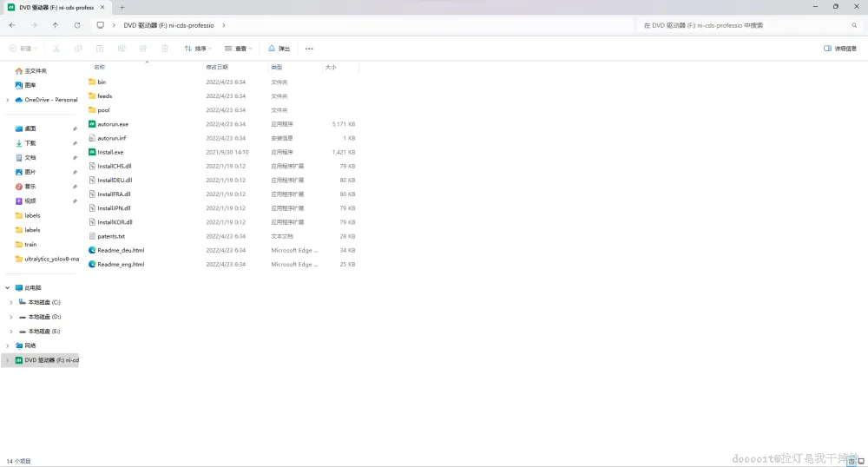
Task: Click the bin folder icon
Action: [92, 82]
